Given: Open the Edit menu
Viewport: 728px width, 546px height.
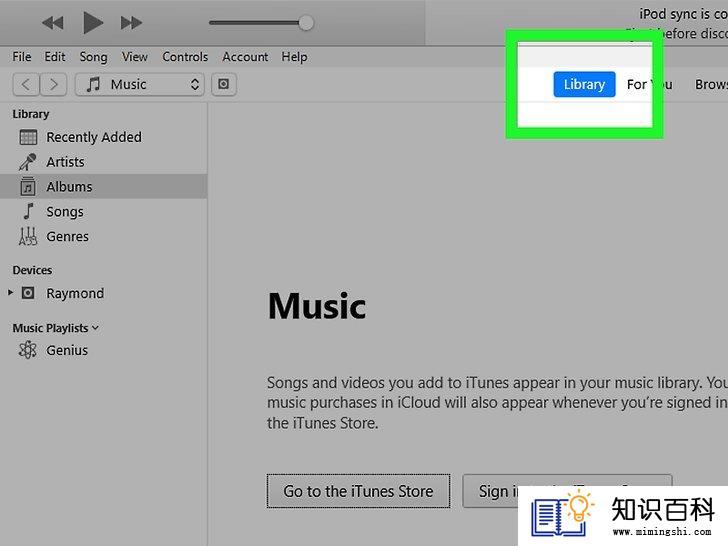Looking at the screenshot, I should (x=55, y=57).
